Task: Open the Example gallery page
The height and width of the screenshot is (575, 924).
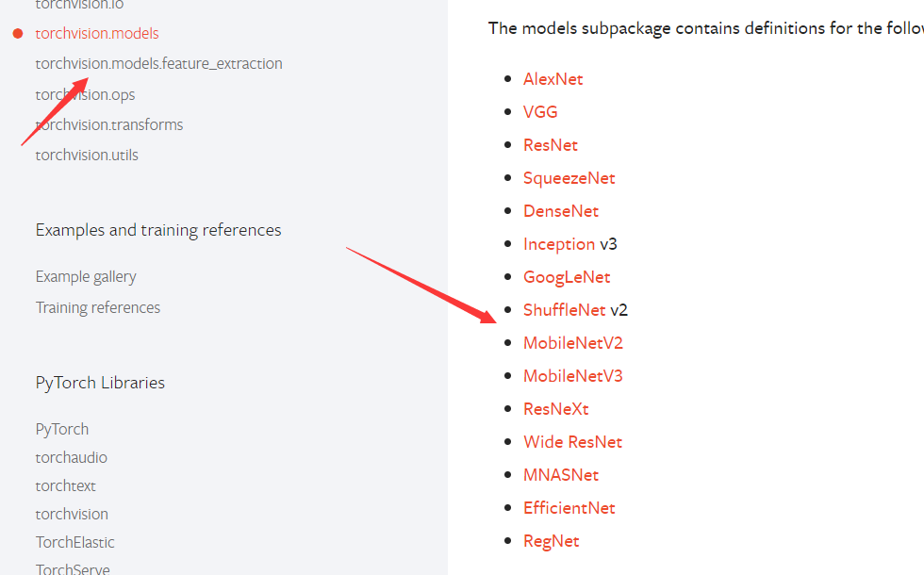Action: [86, 276]
